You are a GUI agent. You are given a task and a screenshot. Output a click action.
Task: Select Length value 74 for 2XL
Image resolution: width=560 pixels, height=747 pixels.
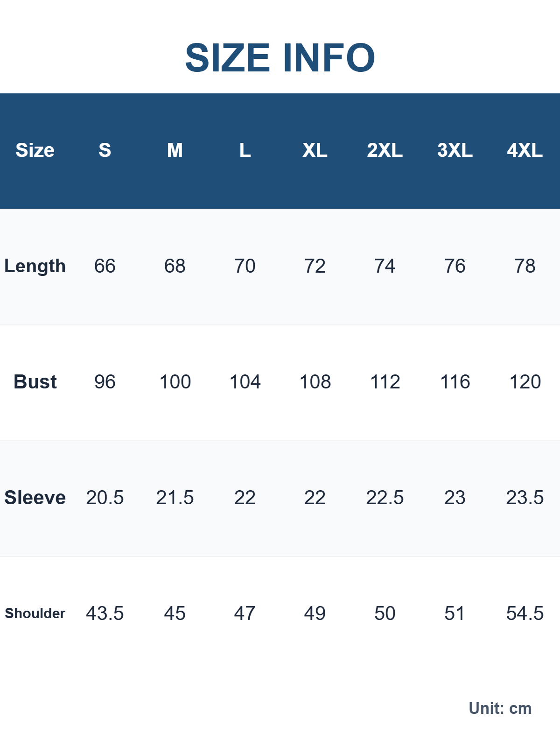[x=385, y=266]
